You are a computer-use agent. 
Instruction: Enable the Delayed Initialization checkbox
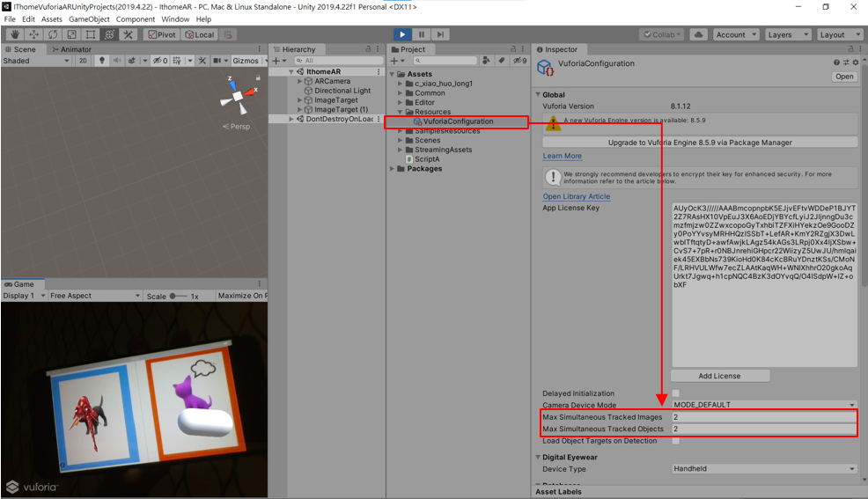click(x=676, y=393)
